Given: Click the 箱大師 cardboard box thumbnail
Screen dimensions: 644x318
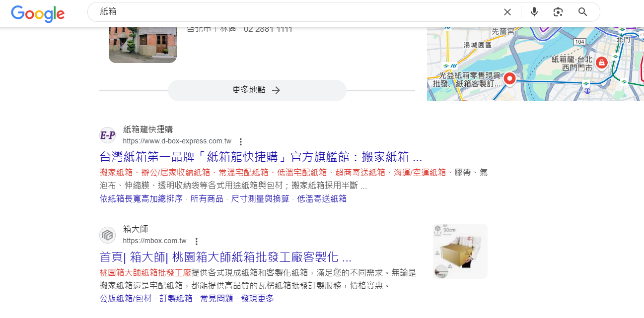Looking at the screenshot, I should click(x=460, y=251).
